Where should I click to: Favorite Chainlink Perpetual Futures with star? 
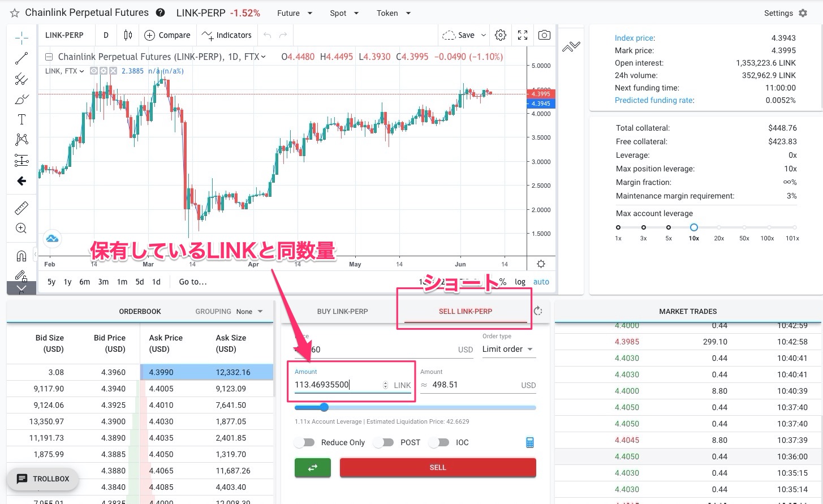(x=15, y=13)
